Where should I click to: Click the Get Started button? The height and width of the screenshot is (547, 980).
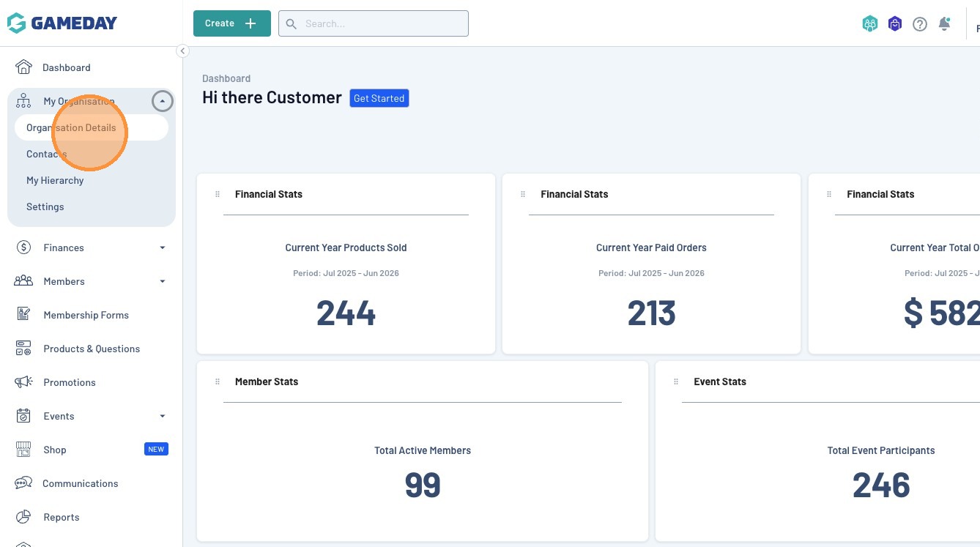click(379, 98)
